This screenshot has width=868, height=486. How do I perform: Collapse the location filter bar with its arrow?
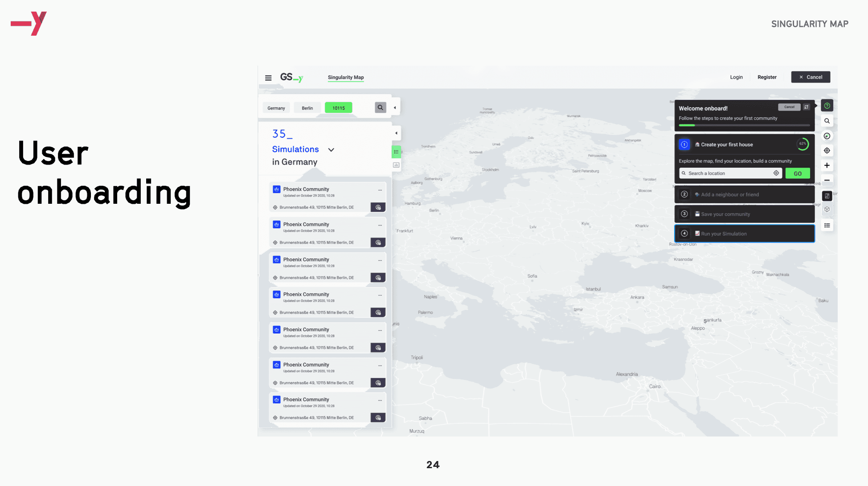(395, 107)
